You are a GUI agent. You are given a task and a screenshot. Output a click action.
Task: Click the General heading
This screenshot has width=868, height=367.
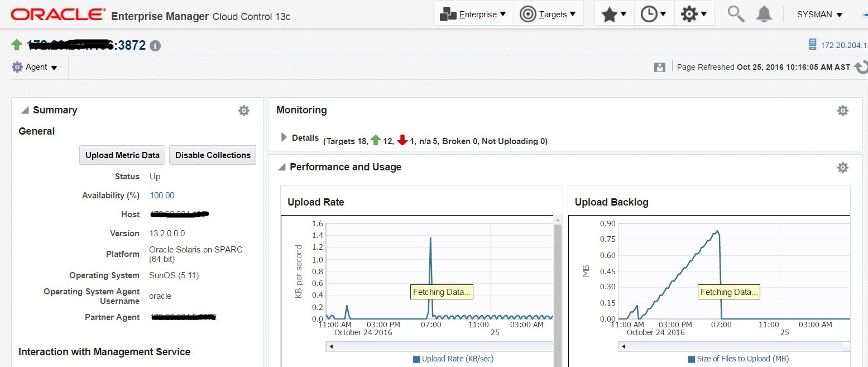point(37,131)
